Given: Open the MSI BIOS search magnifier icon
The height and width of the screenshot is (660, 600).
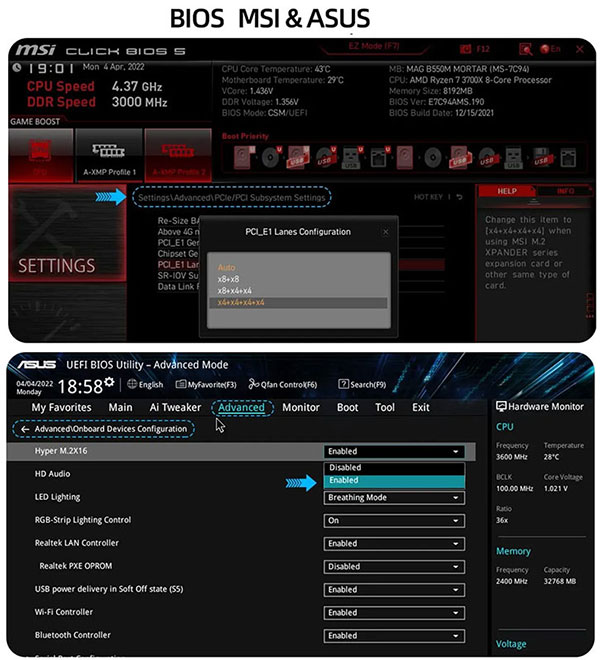Looking at the screenshot, I should pyautogui.click(x=525, y=49).
